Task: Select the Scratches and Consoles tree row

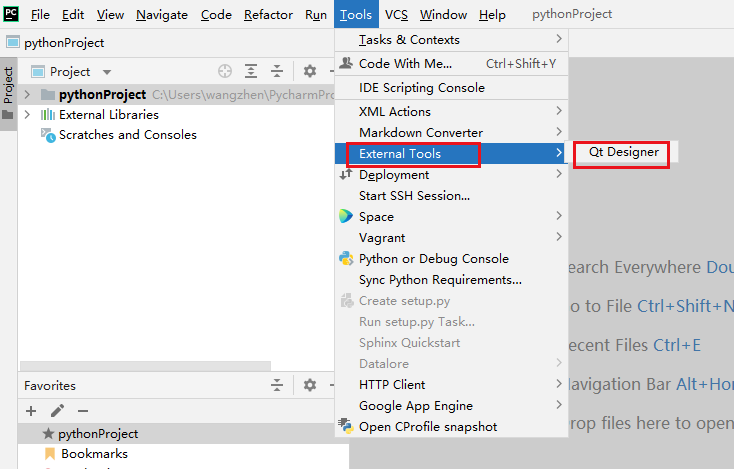Action: click(177, 135)
